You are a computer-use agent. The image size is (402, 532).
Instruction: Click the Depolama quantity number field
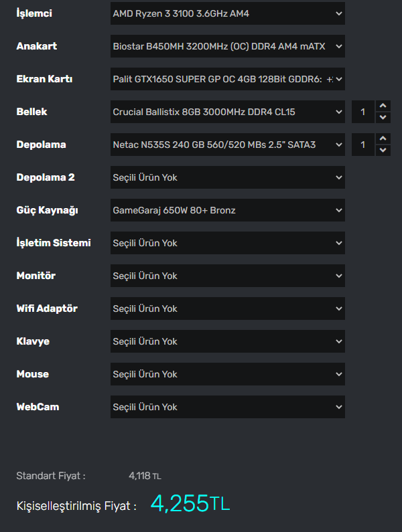(x=363, y=145)
